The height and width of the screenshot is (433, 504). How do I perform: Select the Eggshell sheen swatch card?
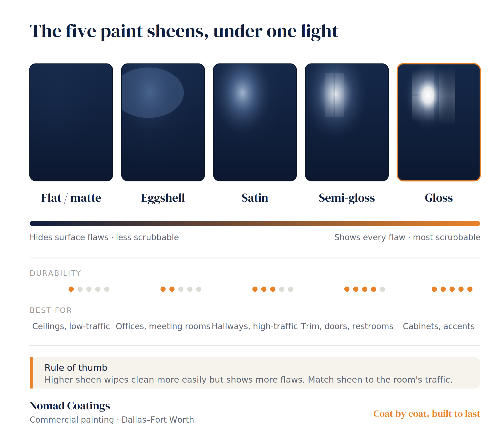click(163, 122)
